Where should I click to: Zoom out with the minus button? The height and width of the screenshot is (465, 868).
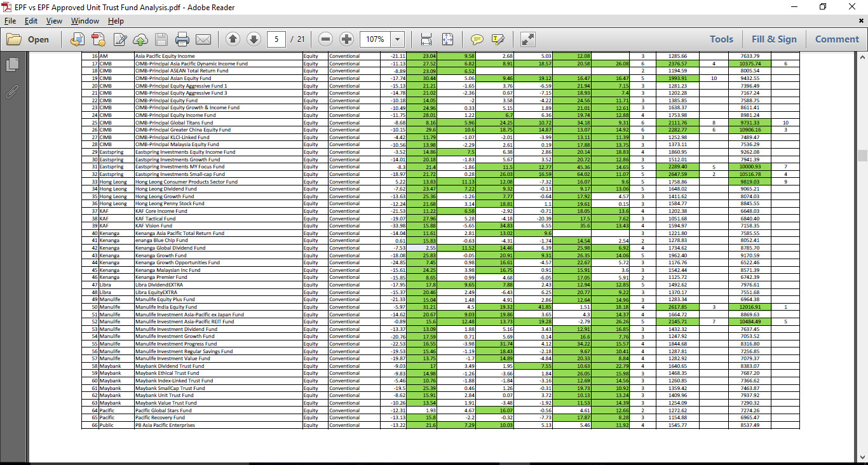(325, 39)
